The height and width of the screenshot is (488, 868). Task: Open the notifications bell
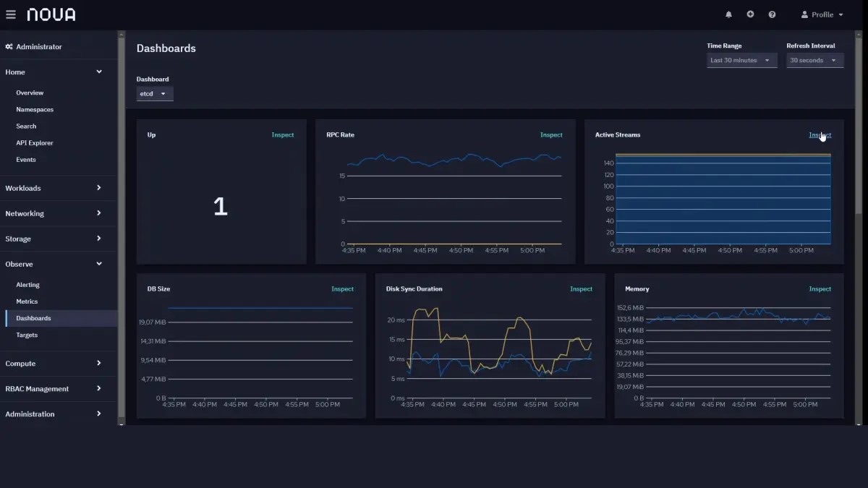[728, 14]
